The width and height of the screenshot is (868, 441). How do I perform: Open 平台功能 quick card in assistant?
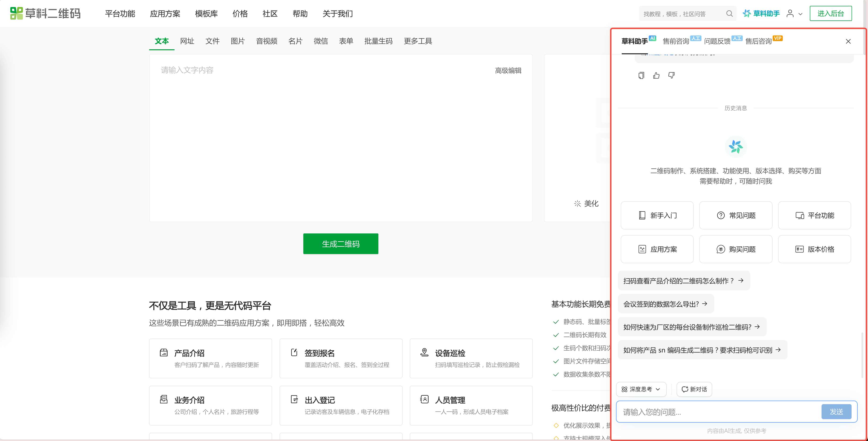pos(815,215)
